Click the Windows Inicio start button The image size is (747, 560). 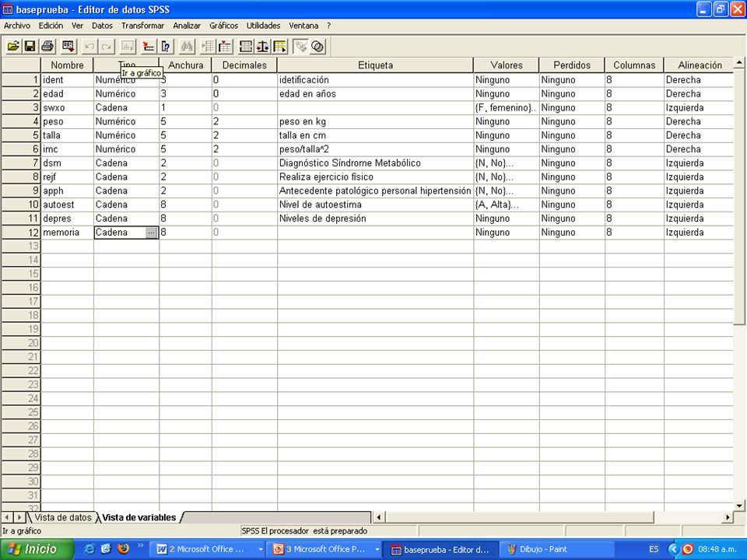click(x=37, y=549)
